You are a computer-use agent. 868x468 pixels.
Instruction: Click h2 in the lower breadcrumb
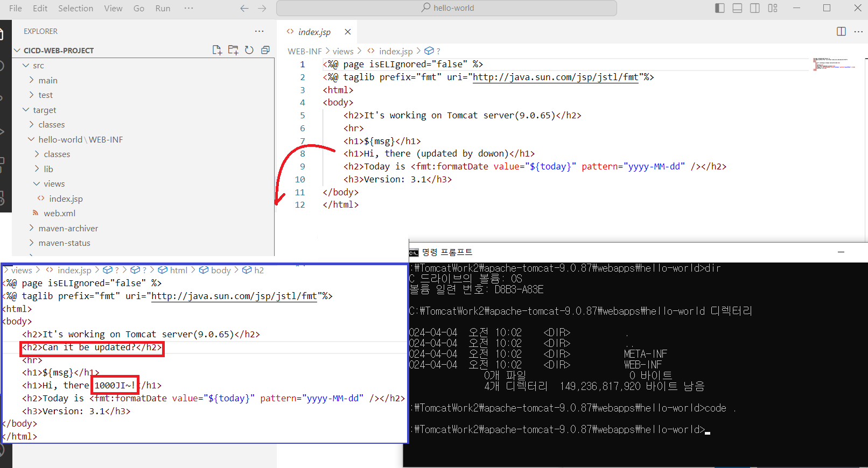259,270
